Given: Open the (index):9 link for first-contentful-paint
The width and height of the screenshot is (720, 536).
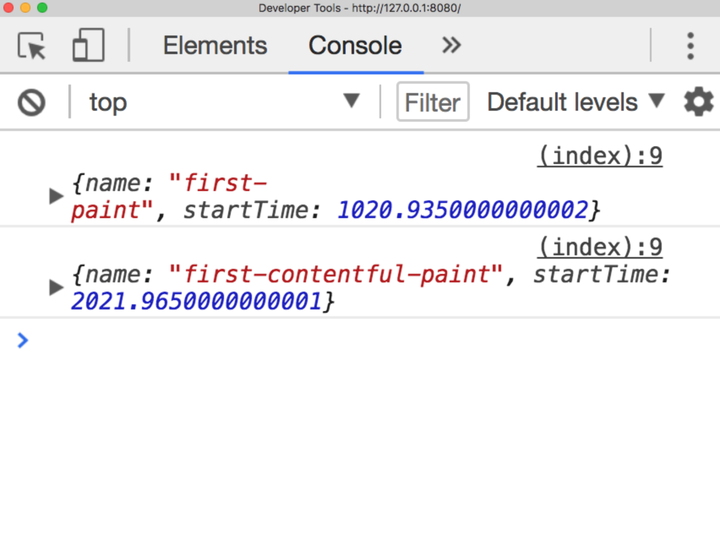Looking at the screenshot, I should click(600, 247).
